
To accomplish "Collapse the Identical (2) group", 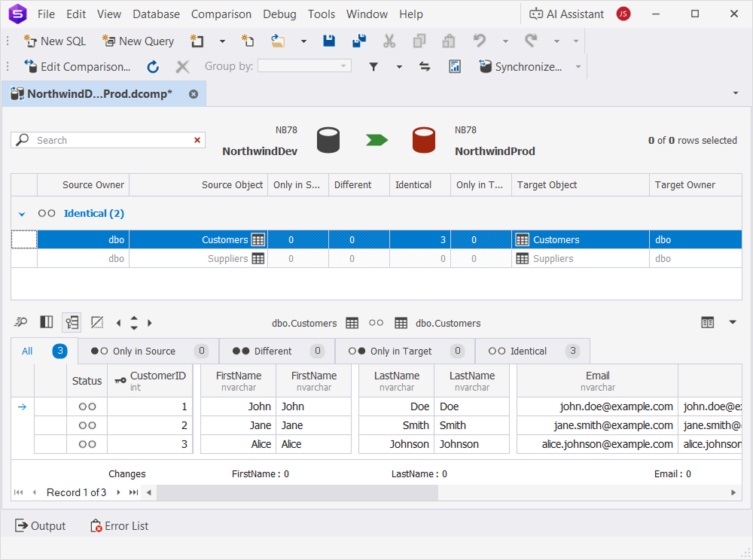I will [21, 214].
